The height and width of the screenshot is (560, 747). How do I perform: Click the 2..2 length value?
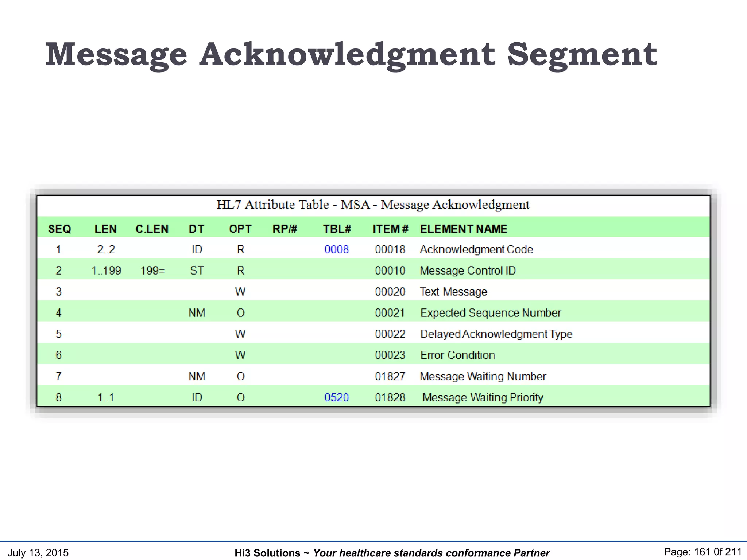coord(106,249)
